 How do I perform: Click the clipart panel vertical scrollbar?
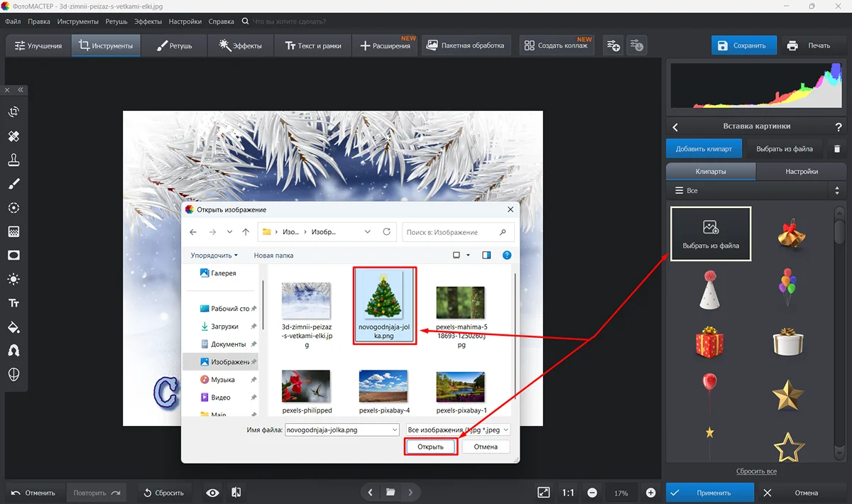tap(839, 231)
